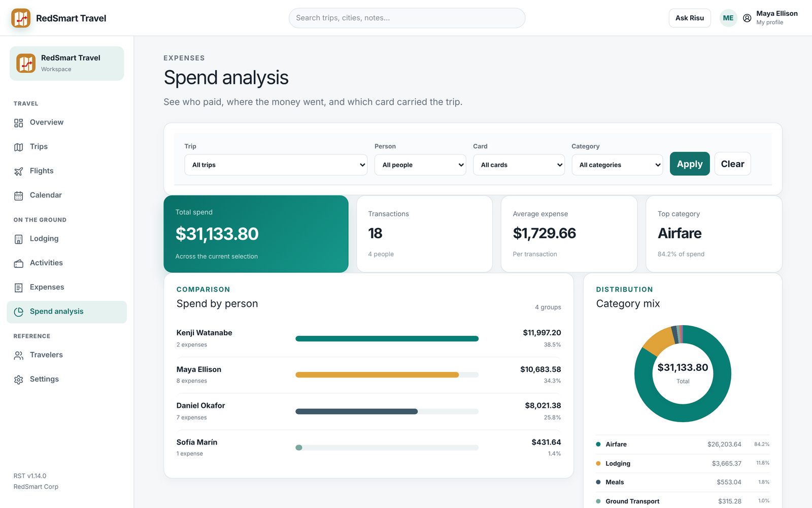Open the Flights section
Screen dimensions: 812x508
[66, 171]
